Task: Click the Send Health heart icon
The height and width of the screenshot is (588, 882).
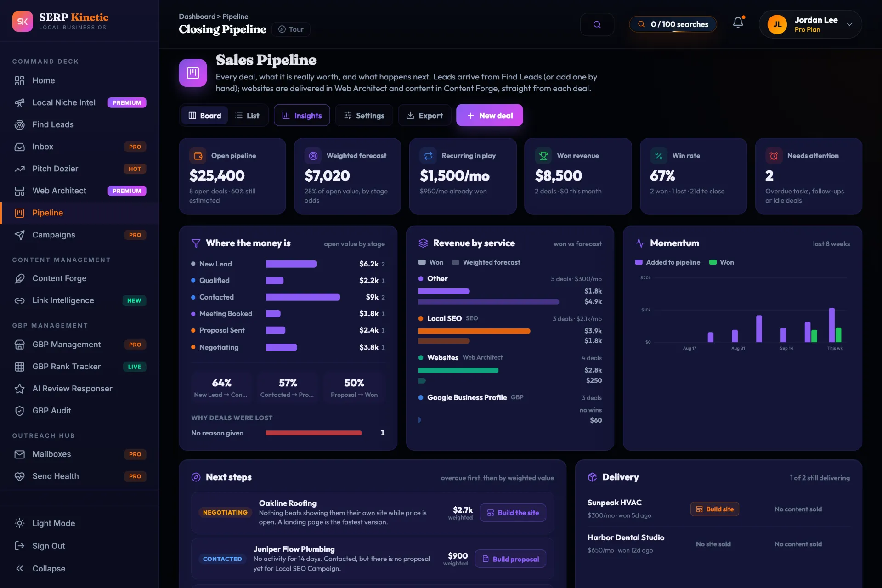Action: point(19,476)
